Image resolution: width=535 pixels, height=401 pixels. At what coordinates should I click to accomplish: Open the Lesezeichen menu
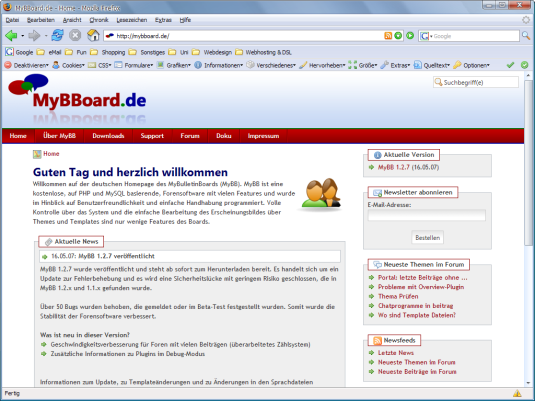click(x=132, y=20)
